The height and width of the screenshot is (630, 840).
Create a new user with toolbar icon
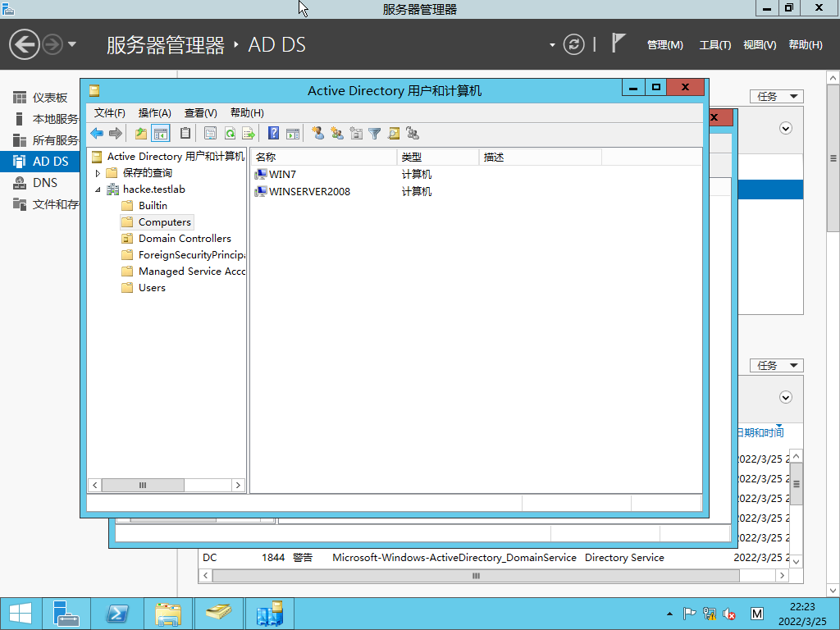coord(317,134)
